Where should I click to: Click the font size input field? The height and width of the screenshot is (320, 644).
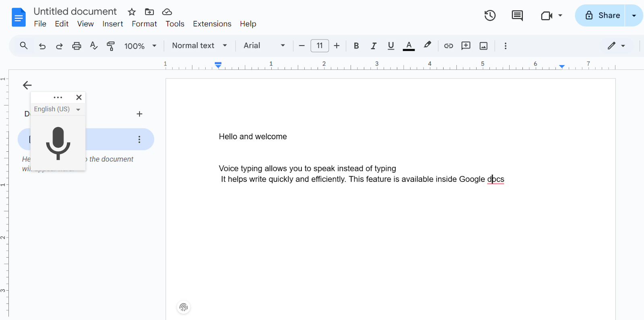[x=320, y=46]
